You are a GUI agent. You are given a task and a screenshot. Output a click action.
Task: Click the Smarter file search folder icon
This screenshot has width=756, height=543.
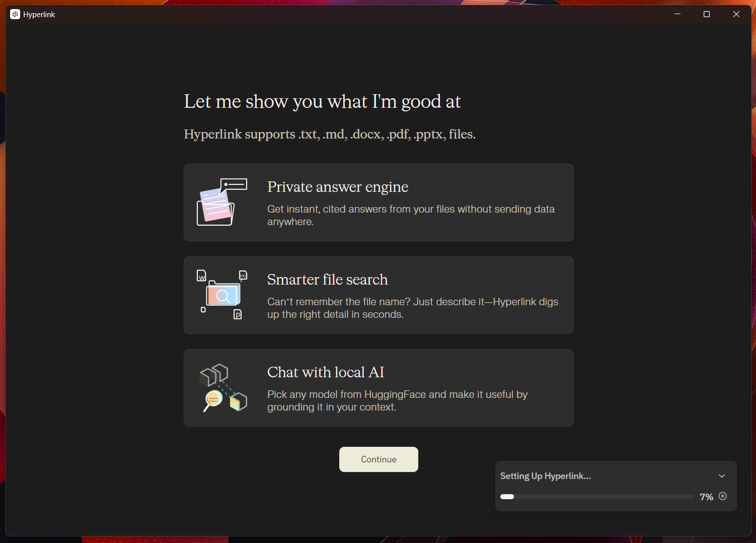click(x=221, y=295)
